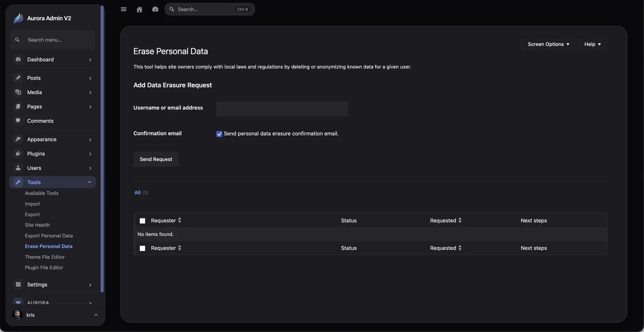Open Plugin File Editor submenu item
The width and height of the screenshot is (644, 332).
tap(44, 268)
